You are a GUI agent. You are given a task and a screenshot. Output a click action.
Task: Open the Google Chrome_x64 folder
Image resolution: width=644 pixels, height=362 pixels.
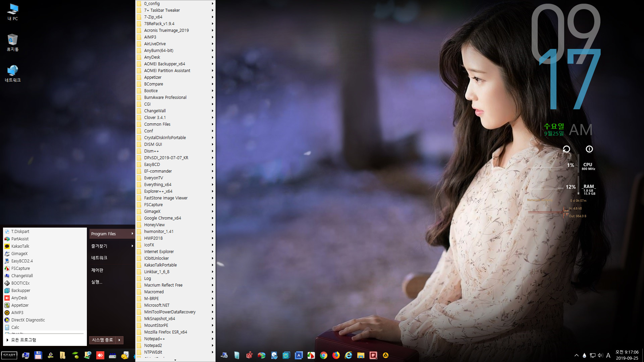click(x=175, y=218)
